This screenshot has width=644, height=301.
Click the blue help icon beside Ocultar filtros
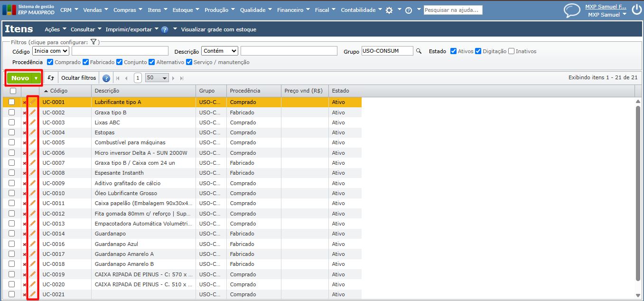[x=106, y=78]
